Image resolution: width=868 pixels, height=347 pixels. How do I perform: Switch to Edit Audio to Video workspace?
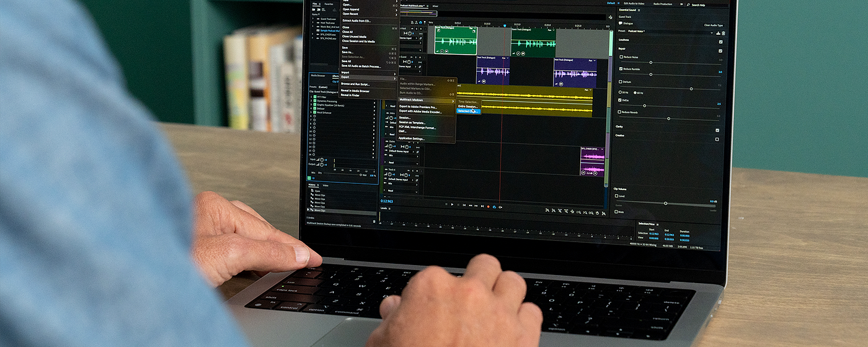coord(634,4)
